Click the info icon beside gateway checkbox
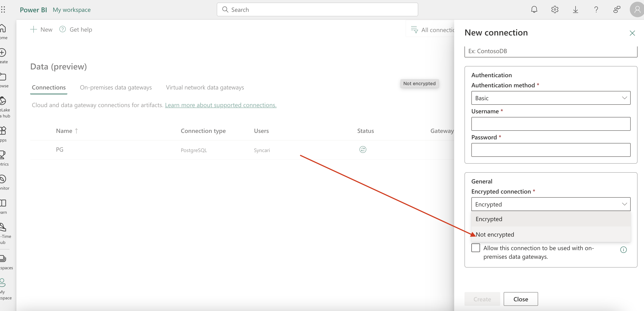 tap(623, 249)
